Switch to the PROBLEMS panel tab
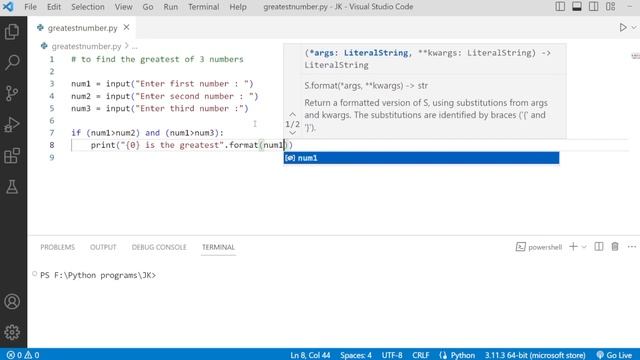 [58, 247]
